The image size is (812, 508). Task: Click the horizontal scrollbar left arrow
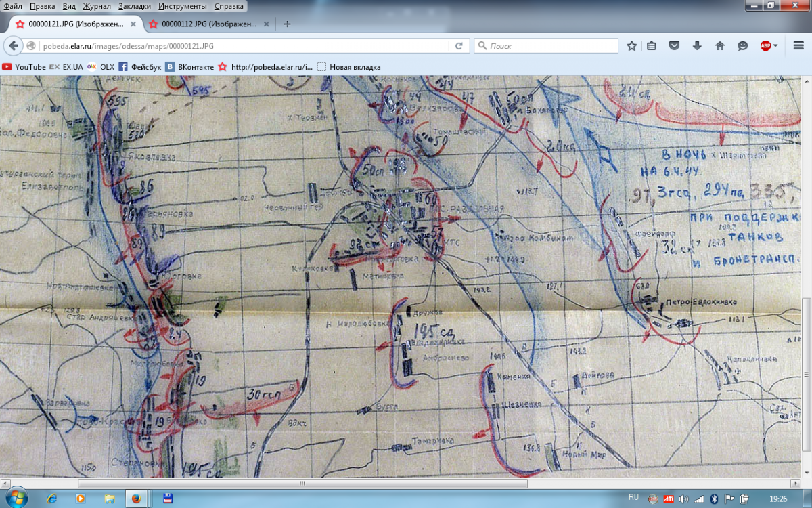click(5, 484)
